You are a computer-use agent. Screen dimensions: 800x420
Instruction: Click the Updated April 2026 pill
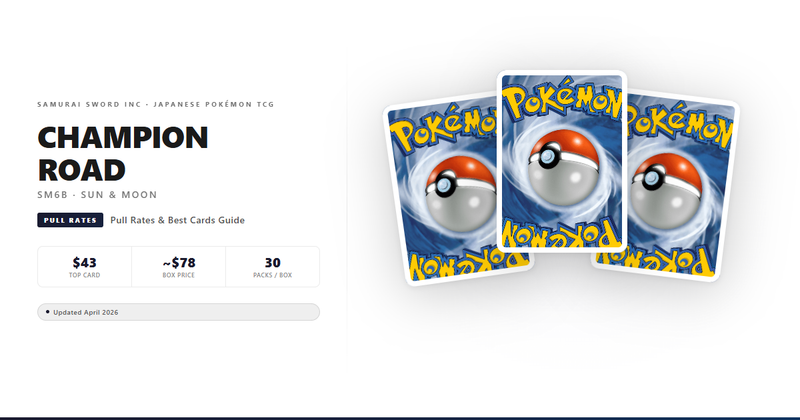point(179,312)
